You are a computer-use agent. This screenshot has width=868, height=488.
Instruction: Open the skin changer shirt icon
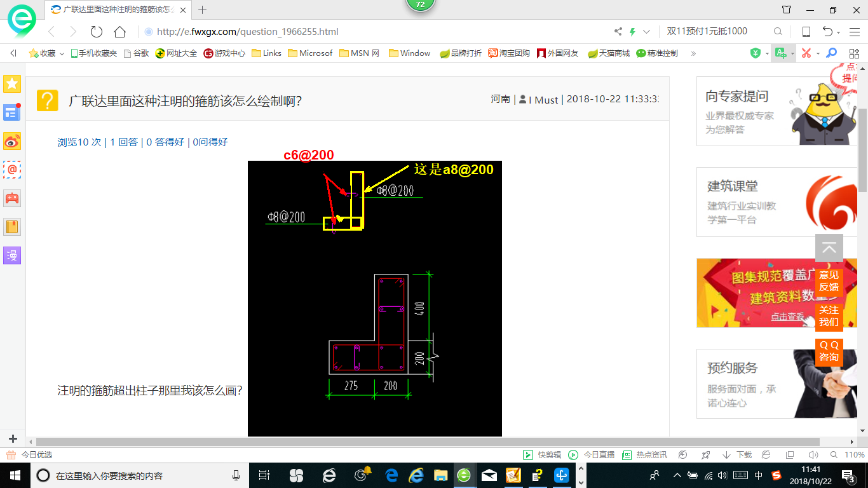click(x=787, y=10)
